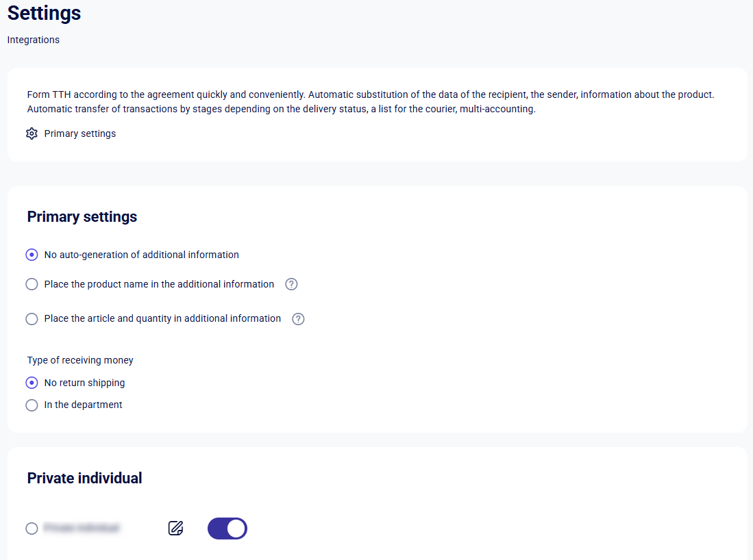Screen dimensions: 753x560
Task: Click the Primary settings section heading
Action: [x=82, y=217]
